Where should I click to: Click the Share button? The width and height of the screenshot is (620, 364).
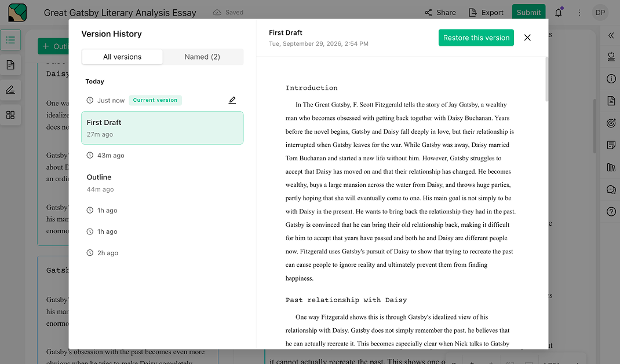click(x=440, y=13)
